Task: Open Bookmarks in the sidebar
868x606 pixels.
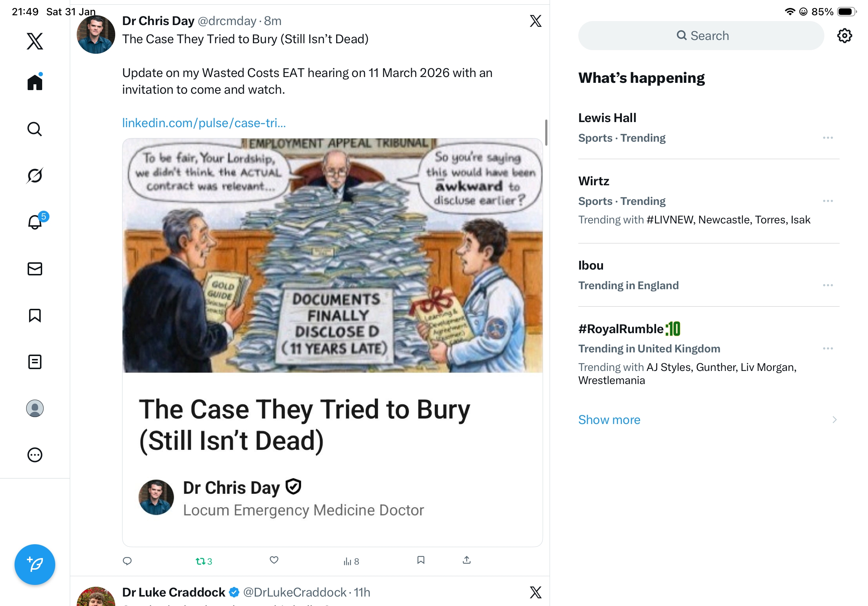Action: (35, 315)
